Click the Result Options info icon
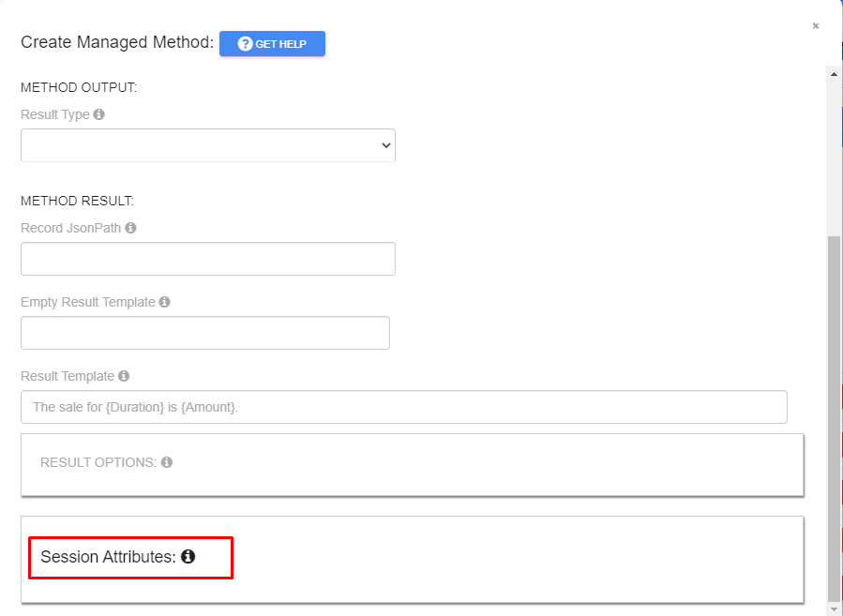This screenshot has height=616, width=843. point(167,462)
